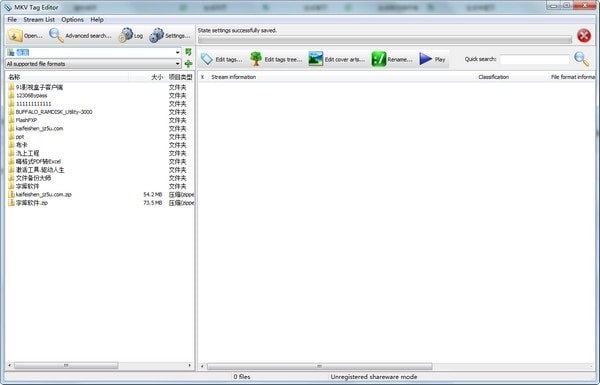
Task: Open the Options menu
Action: [x=72, y=20]
